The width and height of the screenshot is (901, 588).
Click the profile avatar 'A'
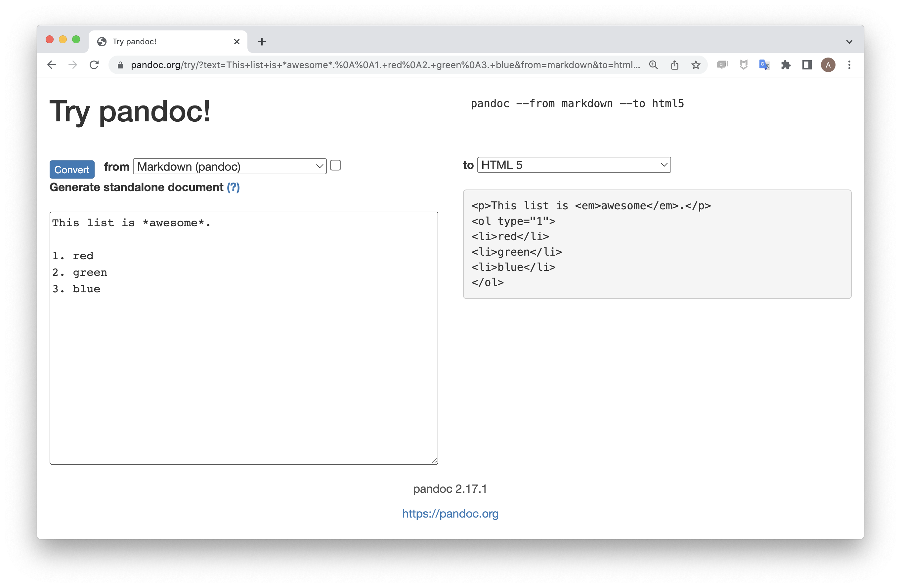(828, 65)
